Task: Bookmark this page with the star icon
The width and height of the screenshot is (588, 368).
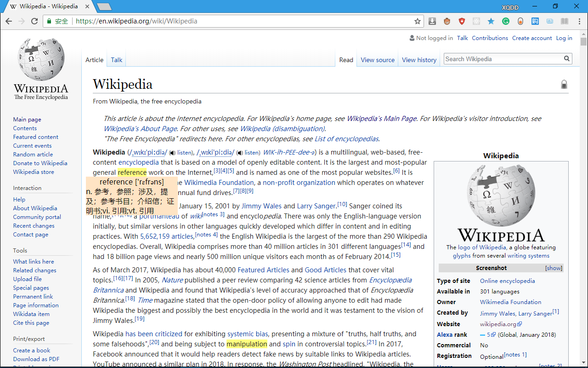Action: (x=418, y=21)
